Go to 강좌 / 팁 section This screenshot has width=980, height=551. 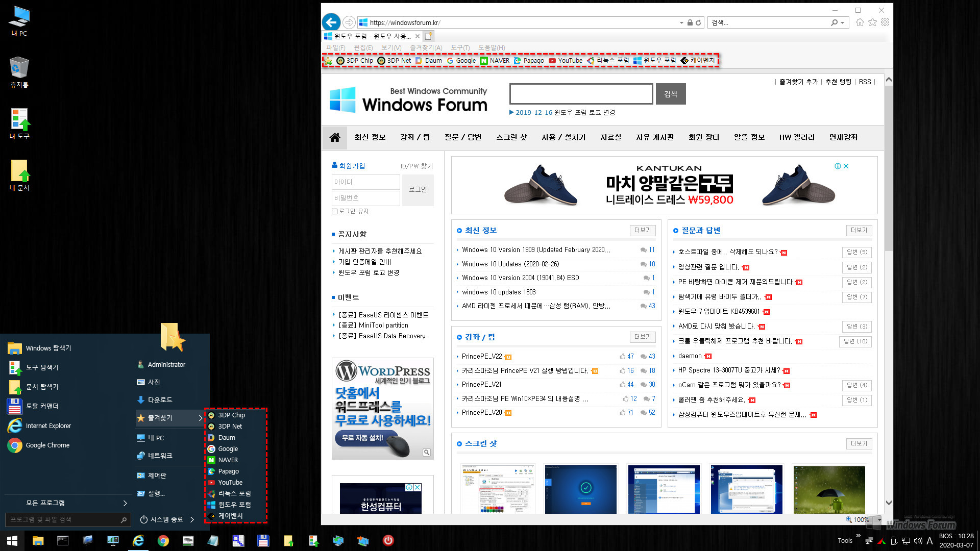[x=414, y=137]
